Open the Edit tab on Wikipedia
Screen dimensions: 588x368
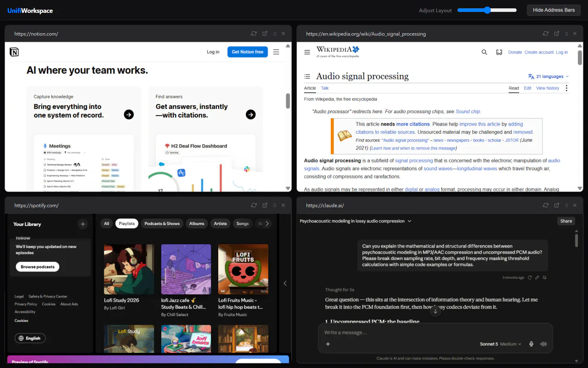(527, 88)
